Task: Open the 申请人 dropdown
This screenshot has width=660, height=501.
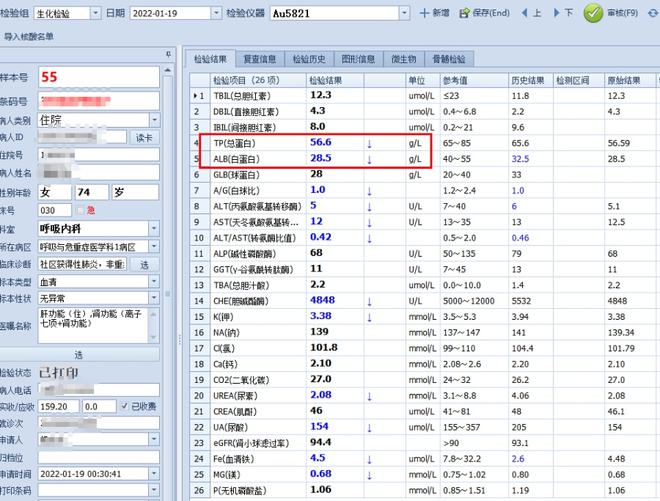Action: pos(154,440)
